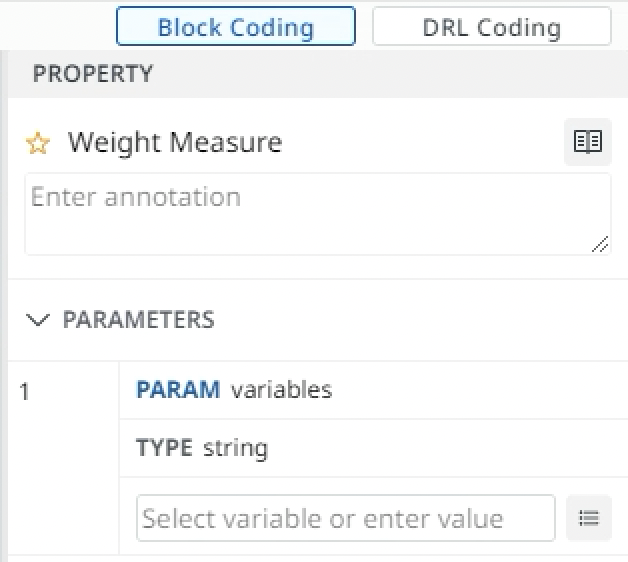Click the PROPERTY panel header

tap(318, 74)
